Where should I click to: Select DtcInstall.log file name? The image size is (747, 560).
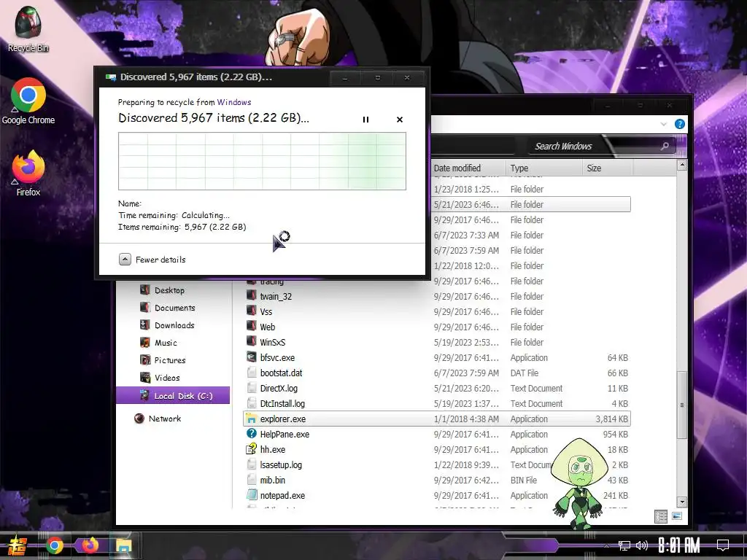coord(282,403)
